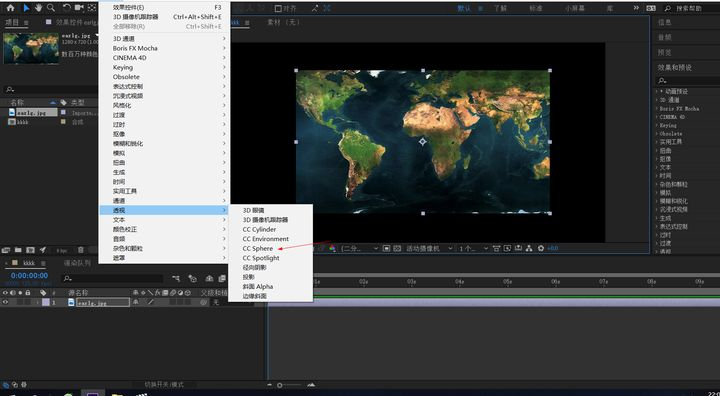Open the composition mini-flowchart in timeline

tap(176, 278)
